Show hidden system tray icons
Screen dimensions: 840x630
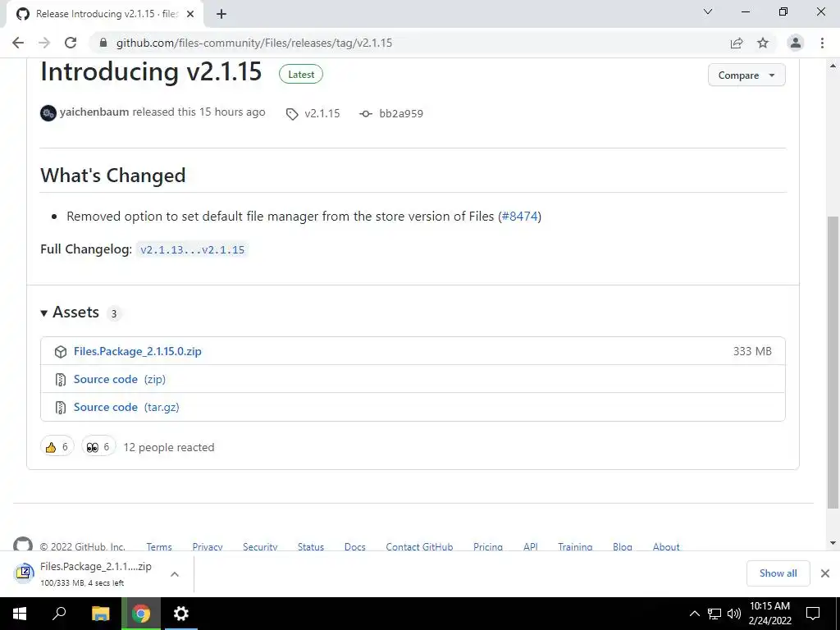tap(694, 614)
